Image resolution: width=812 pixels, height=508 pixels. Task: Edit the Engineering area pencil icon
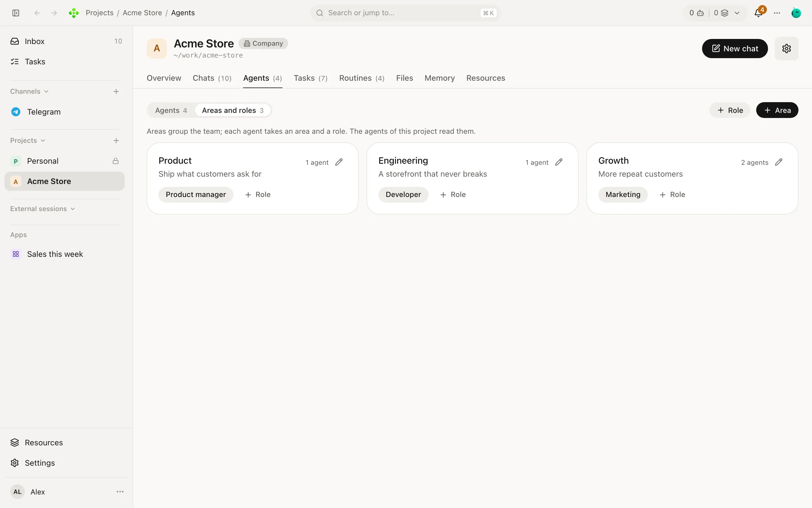tap(559, 162)
